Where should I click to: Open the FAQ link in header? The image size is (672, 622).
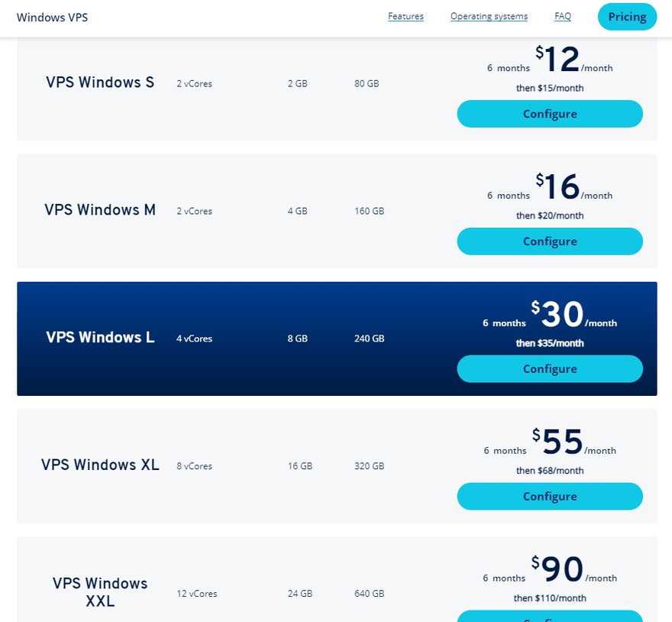click(x=563, y=16)
